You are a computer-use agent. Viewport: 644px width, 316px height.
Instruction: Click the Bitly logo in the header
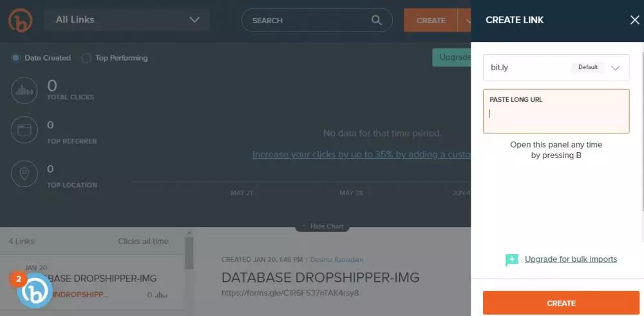(20, 20)
